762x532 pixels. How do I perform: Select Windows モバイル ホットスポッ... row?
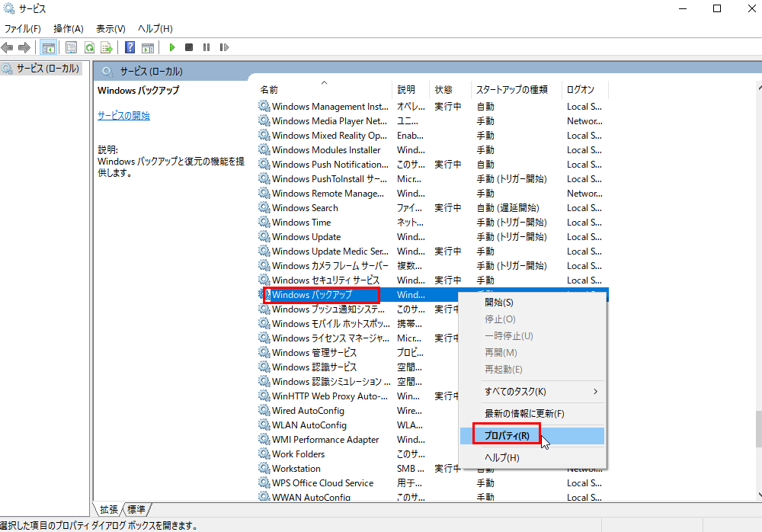point(358,324)
